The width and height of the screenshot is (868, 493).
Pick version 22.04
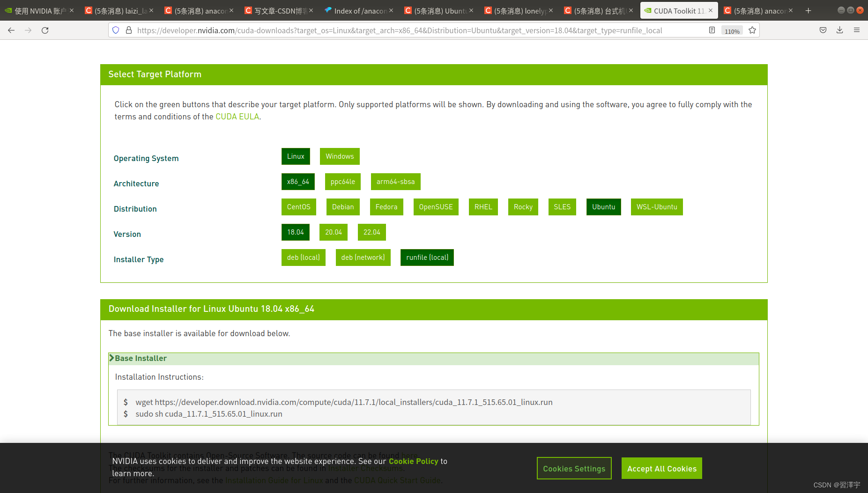[371, 232]
